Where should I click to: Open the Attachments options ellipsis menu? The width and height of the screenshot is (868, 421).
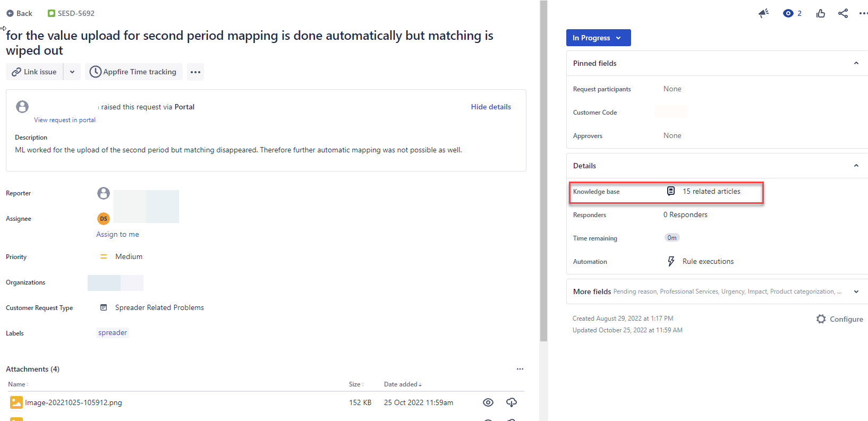(x=520, y=369)
